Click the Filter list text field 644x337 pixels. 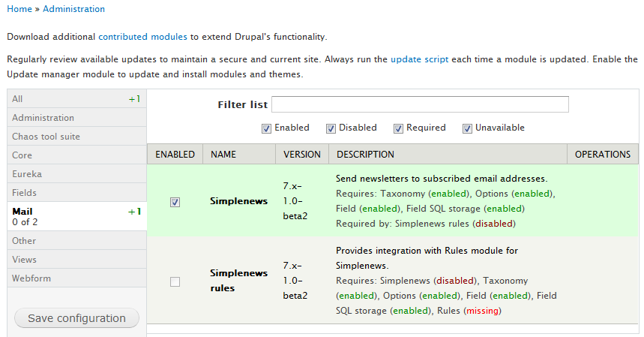[x=420, y=104]
